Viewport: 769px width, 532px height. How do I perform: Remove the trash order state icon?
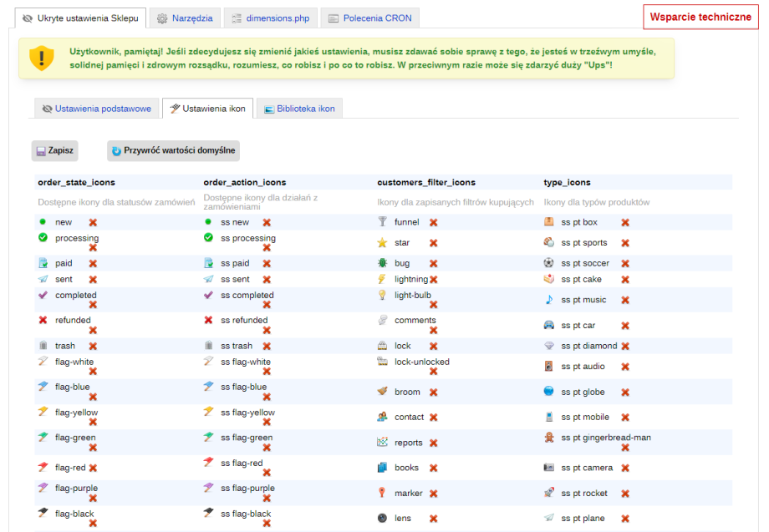point(93,346)
